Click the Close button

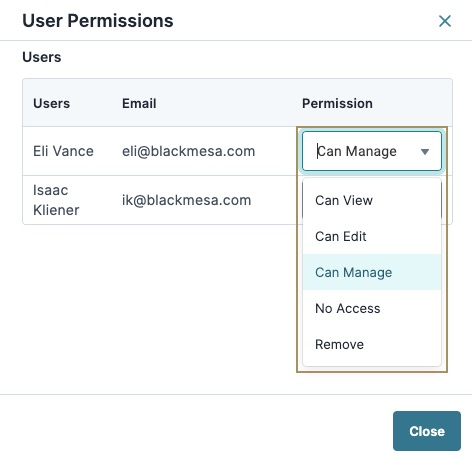(x=427, y=431)
